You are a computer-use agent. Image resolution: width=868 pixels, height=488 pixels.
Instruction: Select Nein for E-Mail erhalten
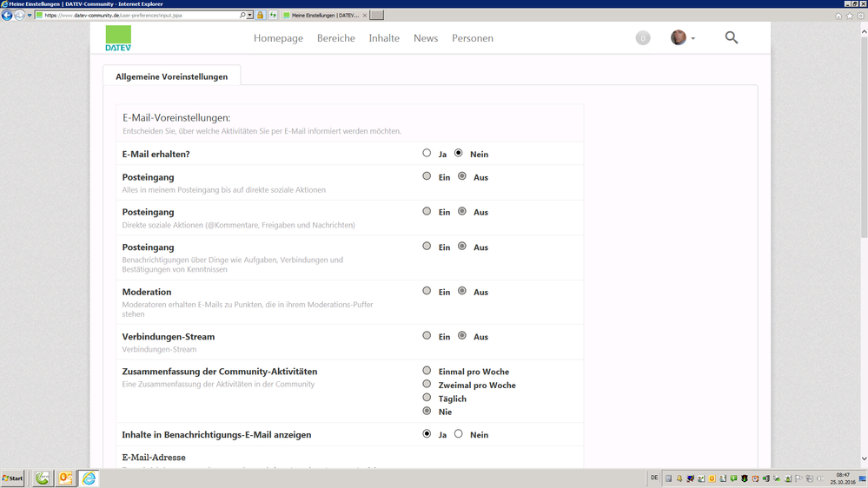(x=459, y=154)
